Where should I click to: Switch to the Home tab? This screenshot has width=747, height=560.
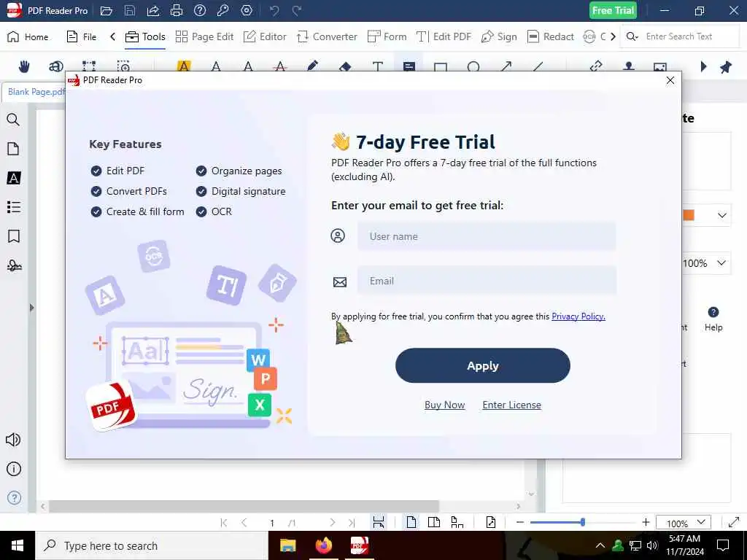(x=28, y=36)
